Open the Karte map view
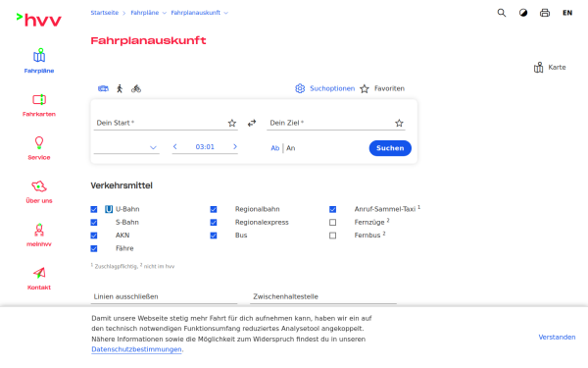The width and height of the screenshot is (588, 368). tap(550, 67)
